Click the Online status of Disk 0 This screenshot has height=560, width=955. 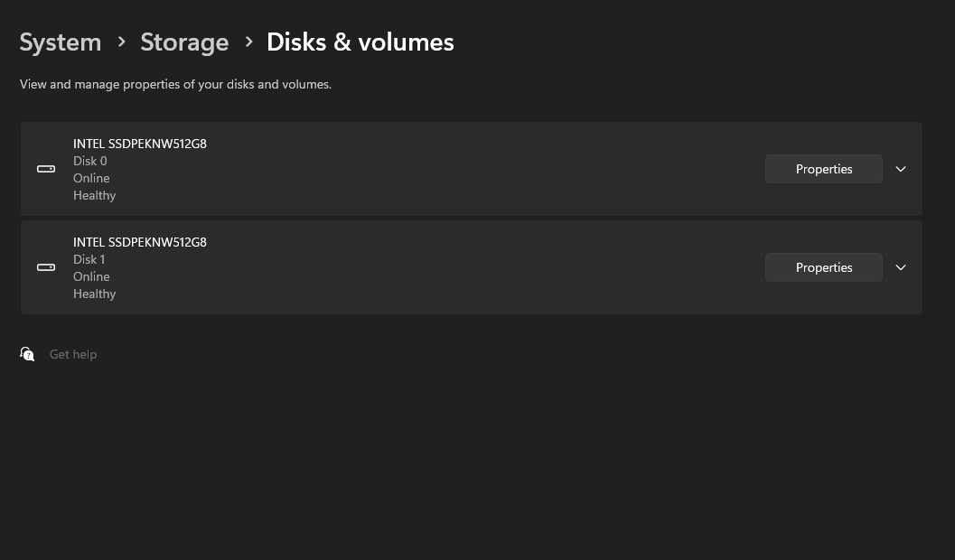[x=91, y=178]
